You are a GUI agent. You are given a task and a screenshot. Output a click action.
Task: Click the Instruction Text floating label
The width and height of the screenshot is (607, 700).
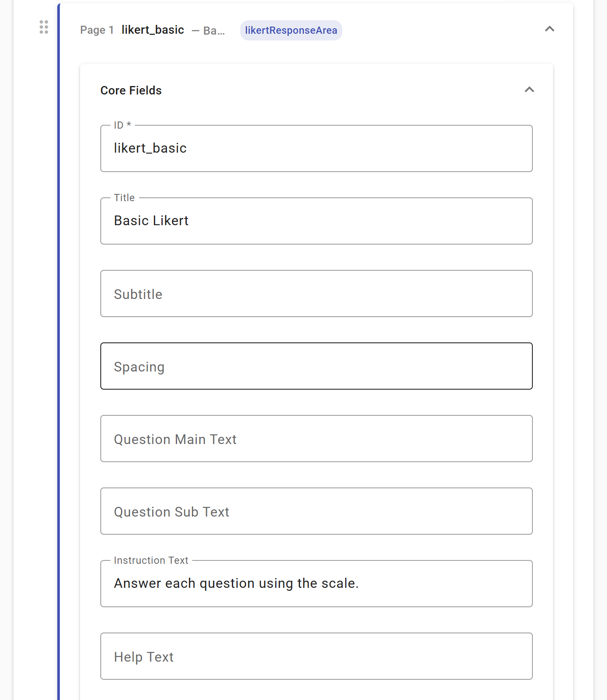(x=151, y=560)
